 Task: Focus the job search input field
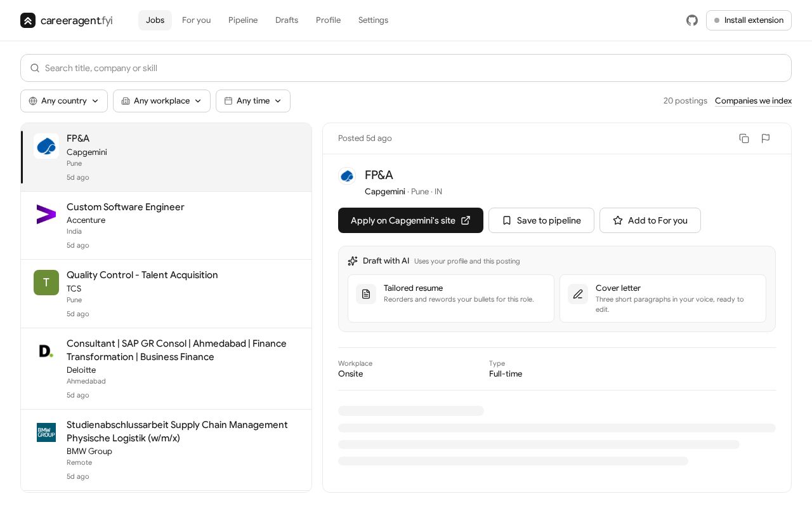pyautogui.click(x=406, y=68)
